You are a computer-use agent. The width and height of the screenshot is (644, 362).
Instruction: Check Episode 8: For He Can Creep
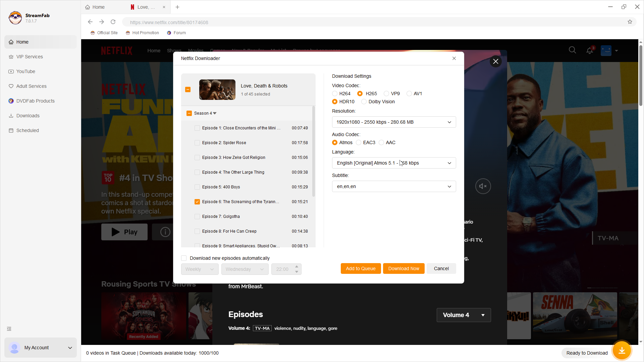(197, 231)
